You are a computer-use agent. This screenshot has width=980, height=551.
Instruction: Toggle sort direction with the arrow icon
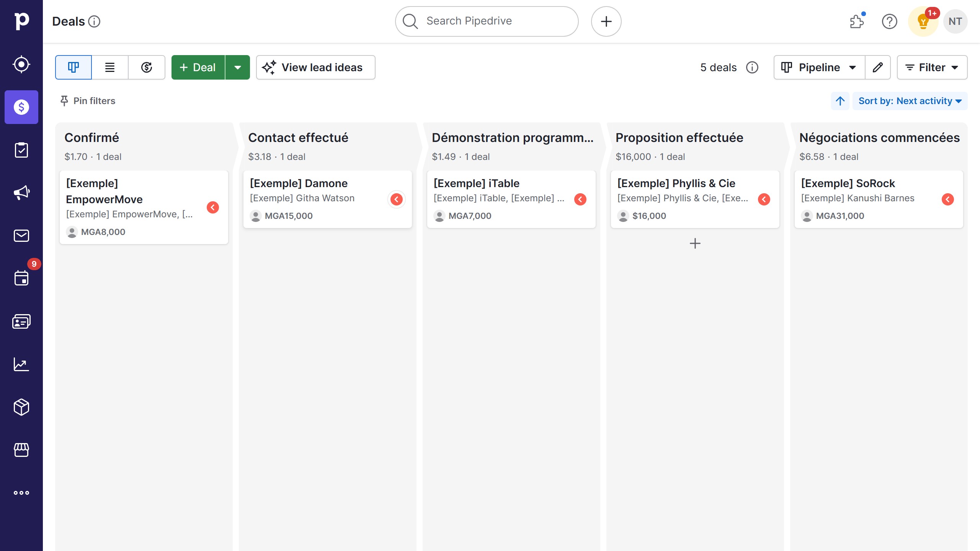(840, 101)
